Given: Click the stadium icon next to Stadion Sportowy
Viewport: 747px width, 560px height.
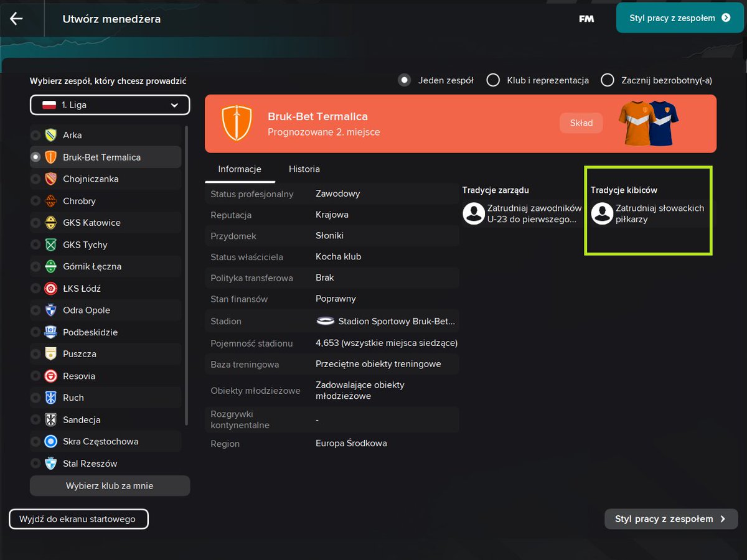Looking at the screenshot, I should (x=326, y=321).
